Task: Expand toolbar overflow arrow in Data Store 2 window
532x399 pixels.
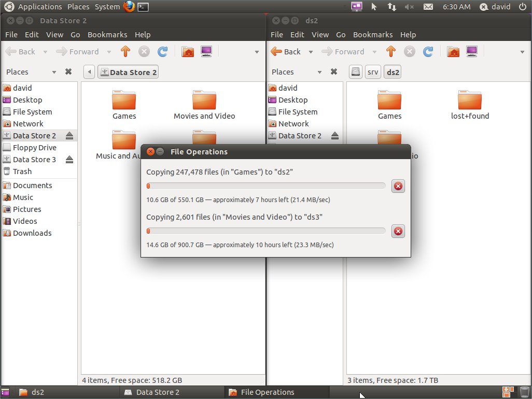Action: tap(257, 52)
